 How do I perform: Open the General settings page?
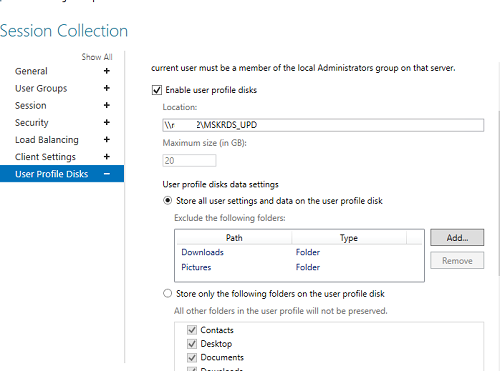(x=31, y=71)
